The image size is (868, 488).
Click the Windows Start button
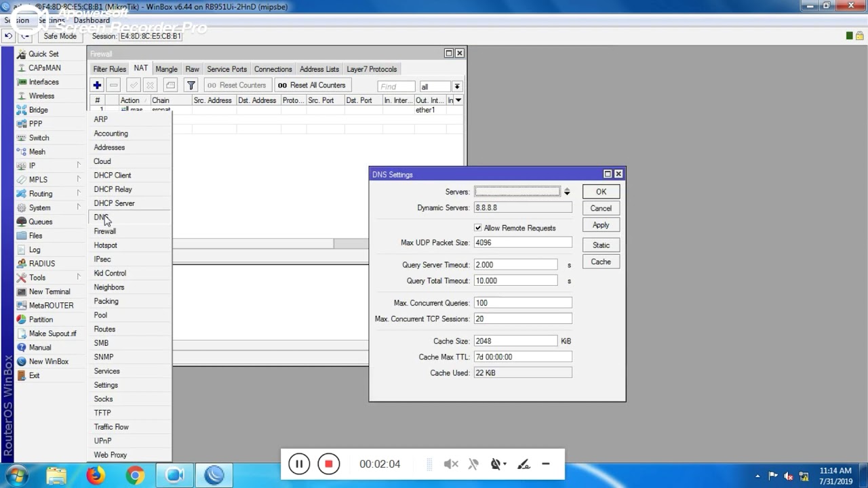pos(17,476)
